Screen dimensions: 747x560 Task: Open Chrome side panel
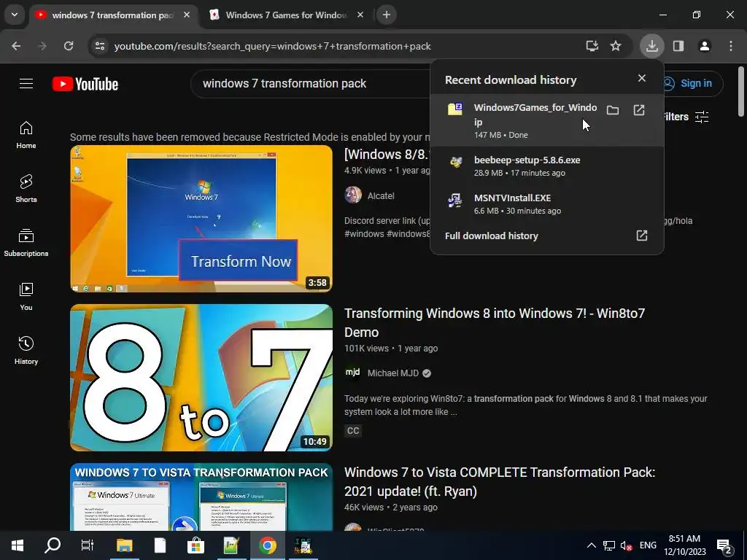click(678, 46)
